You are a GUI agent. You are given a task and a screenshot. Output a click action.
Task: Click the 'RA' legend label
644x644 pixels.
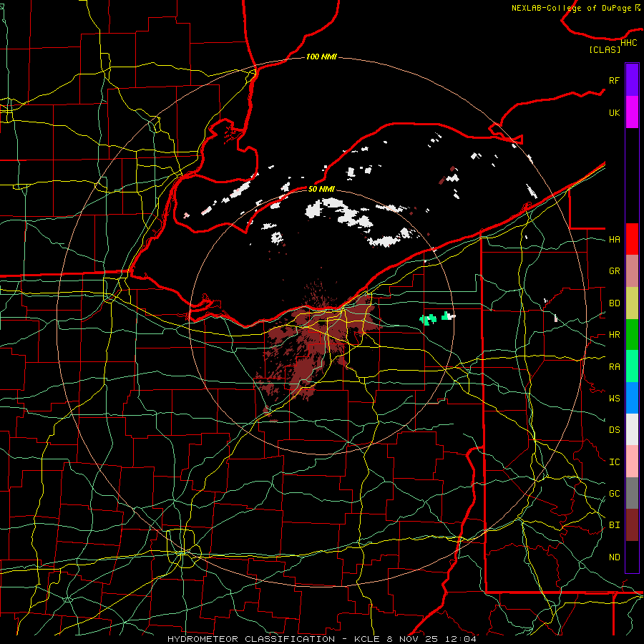(614, 366)
